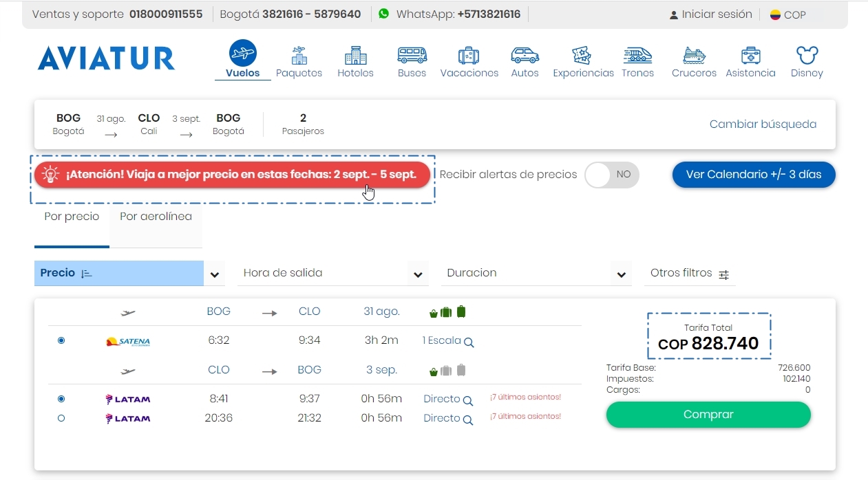Click the Comprar button

708,415
